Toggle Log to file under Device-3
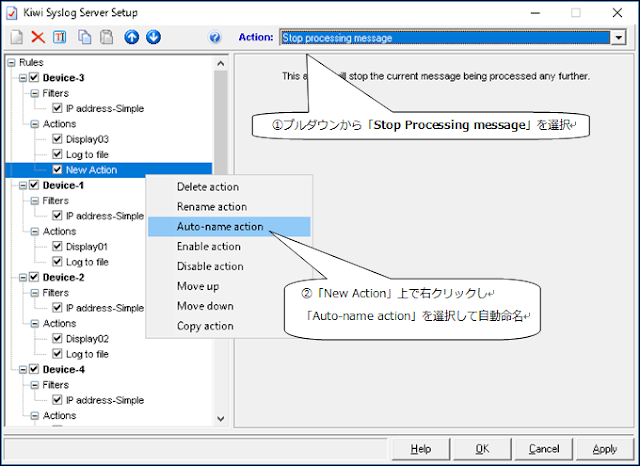Screen dimensions: 640x466 (x=57, y=155)
